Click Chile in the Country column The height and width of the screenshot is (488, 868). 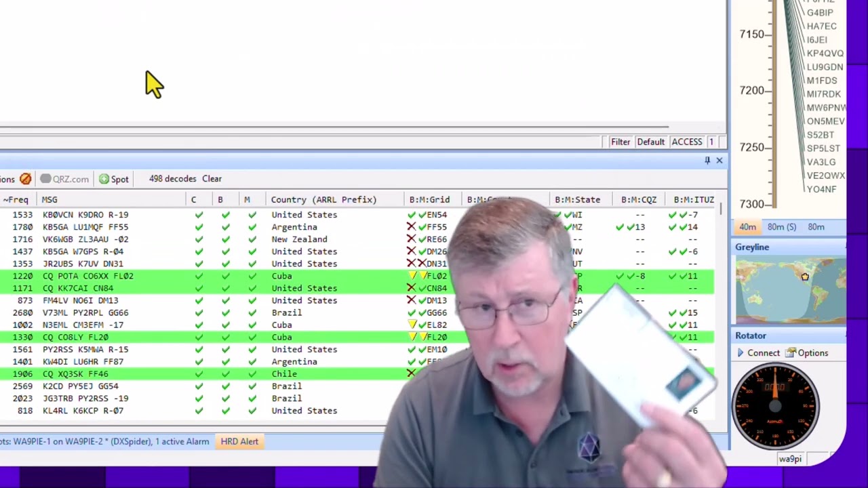point(284,374)
